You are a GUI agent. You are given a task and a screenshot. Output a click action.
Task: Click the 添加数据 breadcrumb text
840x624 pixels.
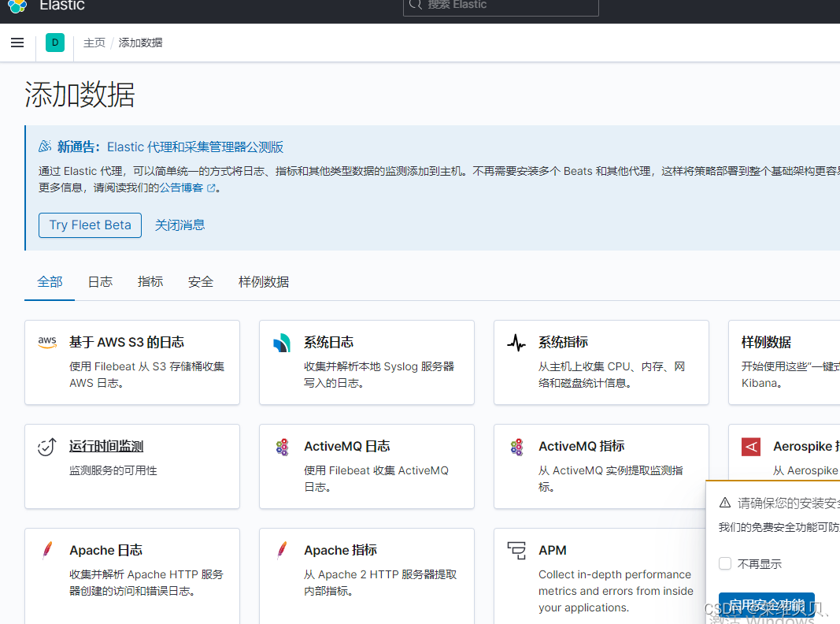tap(140, 43)
